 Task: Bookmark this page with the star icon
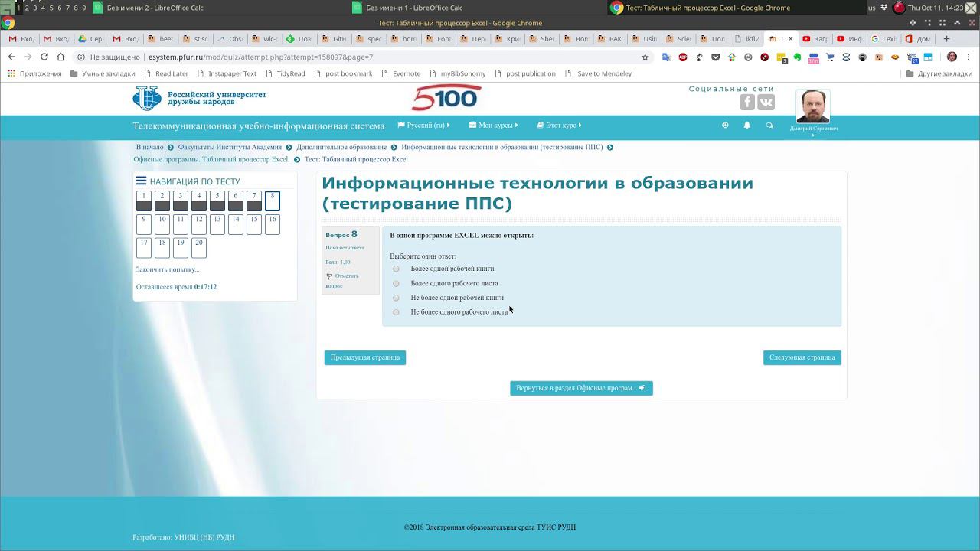645,57
